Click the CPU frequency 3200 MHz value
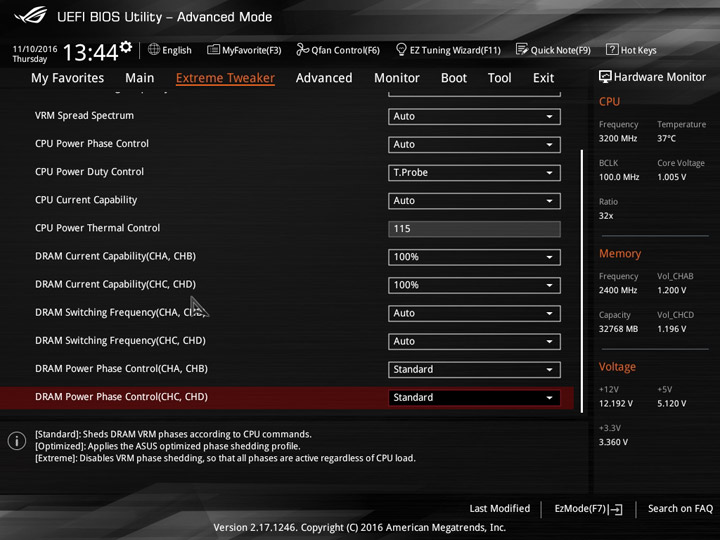The width and height of the screenshot is (720, 540). [618, 138]
